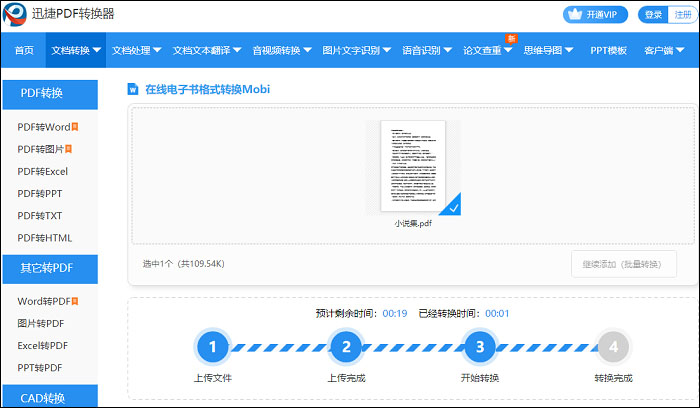Go to the 首页 tab
The image size is (700, 408).
click(24, 50)
